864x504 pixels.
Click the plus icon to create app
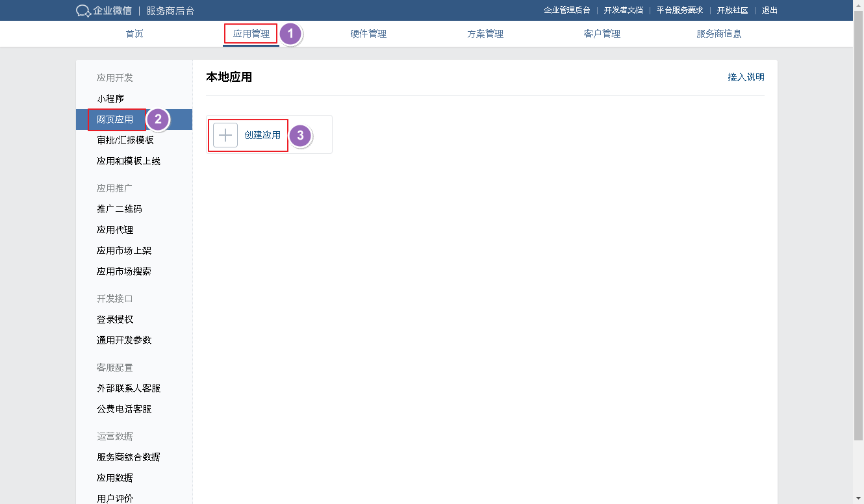pos(225,135)
